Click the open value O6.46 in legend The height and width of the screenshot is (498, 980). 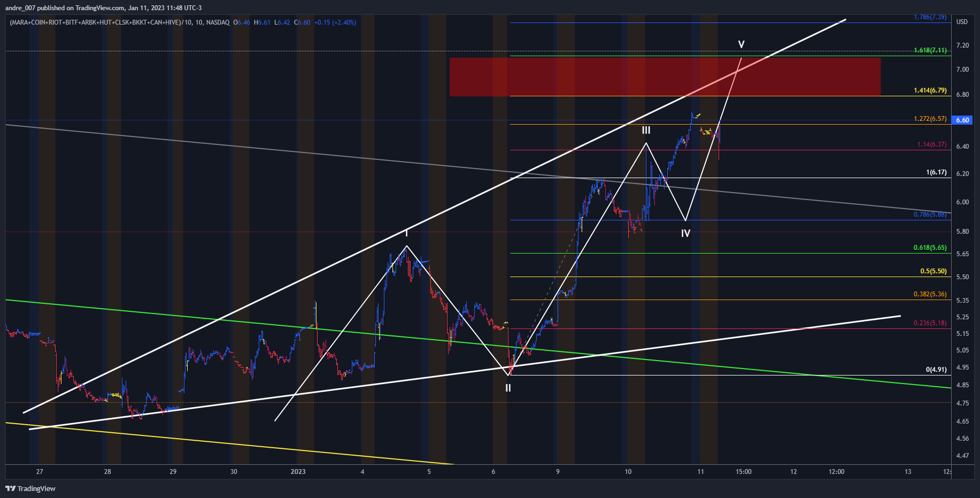click(242, 22)
